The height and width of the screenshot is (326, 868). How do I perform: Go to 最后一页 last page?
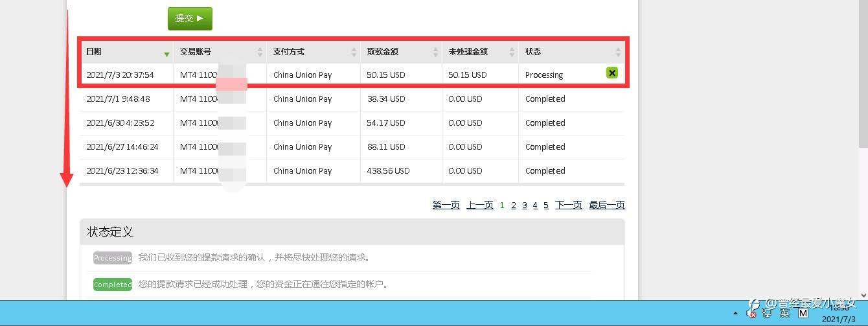[x=607, y=205]
